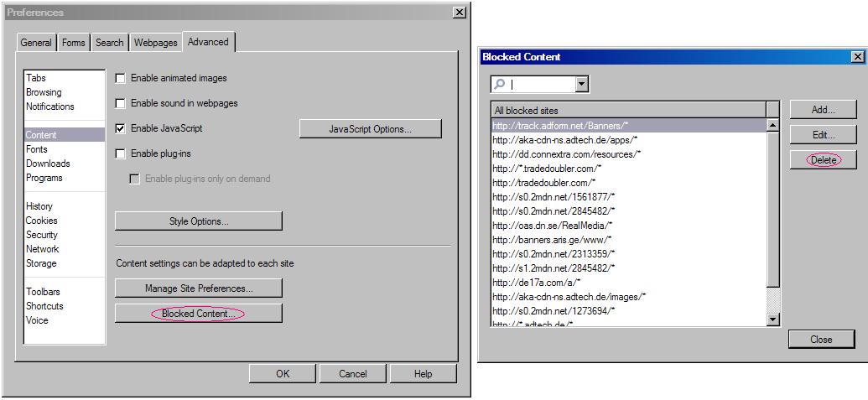Screen dimensions: 868x400
Task: Open the Forms tab
Action: (74, 42)
